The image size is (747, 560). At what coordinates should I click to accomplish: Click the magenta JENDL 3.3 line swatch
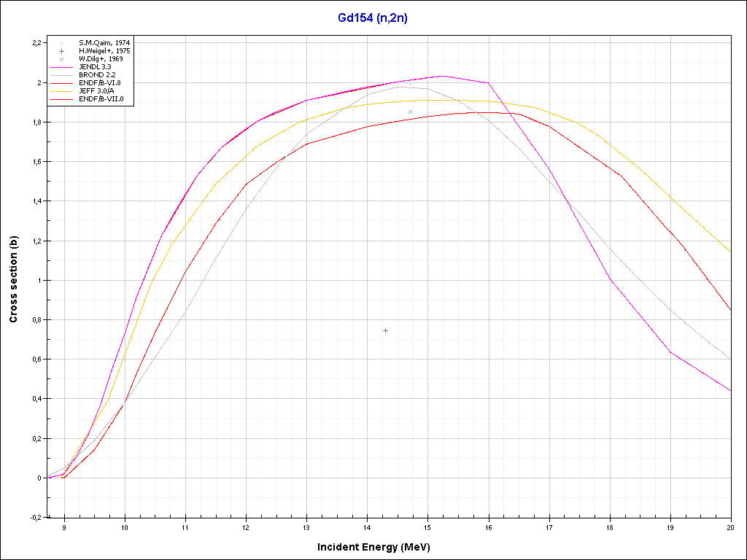click(x=62, y=66)
